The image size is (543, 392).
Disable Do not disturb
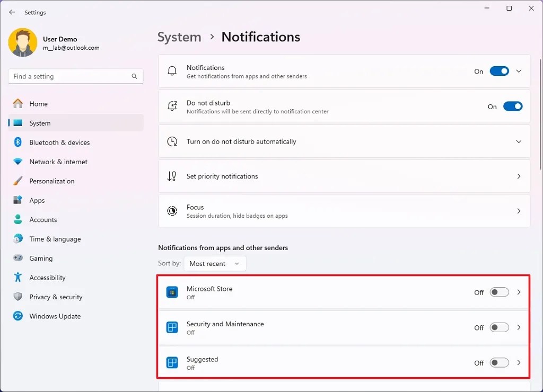click(x=513, y=106)
